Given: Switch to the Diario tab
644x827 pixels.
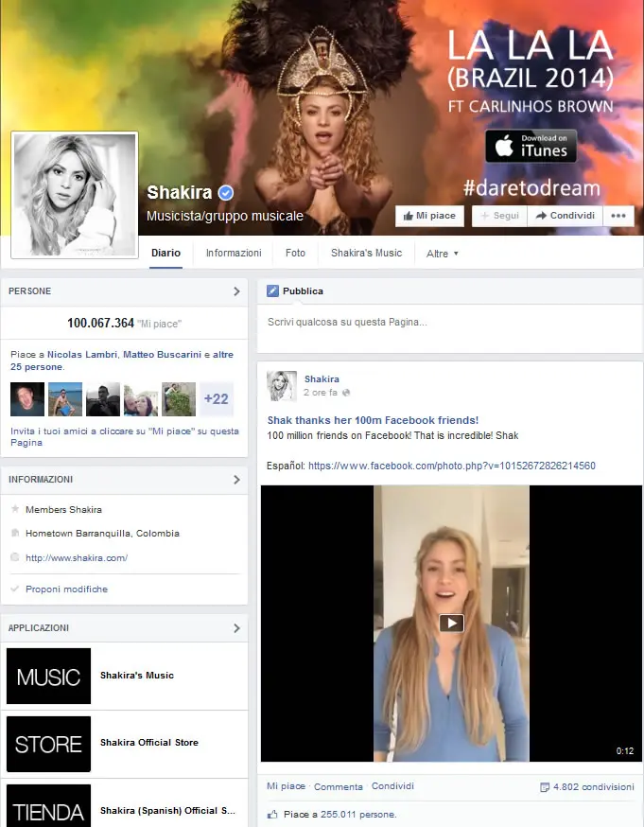Looking at the screenshot, I should 166,254.
